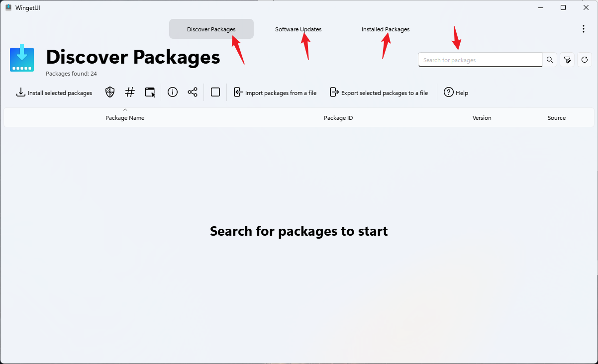Sort list by Version column
Image resolution: width=598 pixels, height=364 pixels.
[482, 118]
